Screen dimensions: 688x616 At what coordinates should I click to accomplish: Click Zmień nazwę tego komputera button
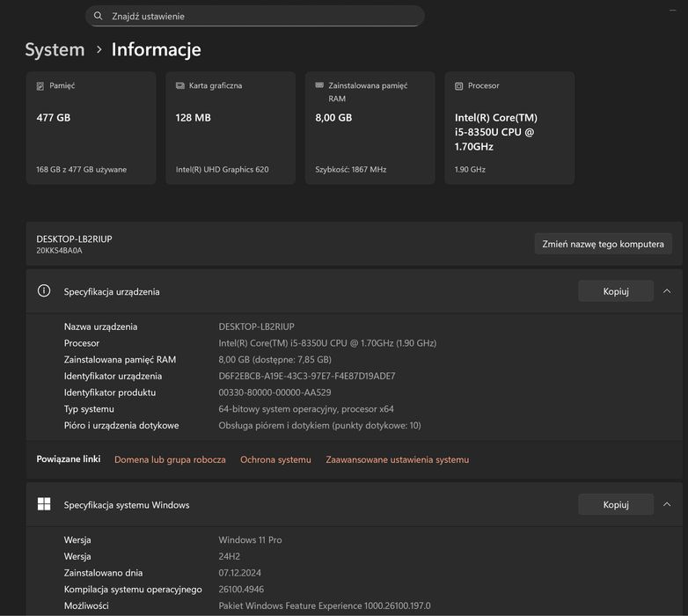[x=603, y=244]
